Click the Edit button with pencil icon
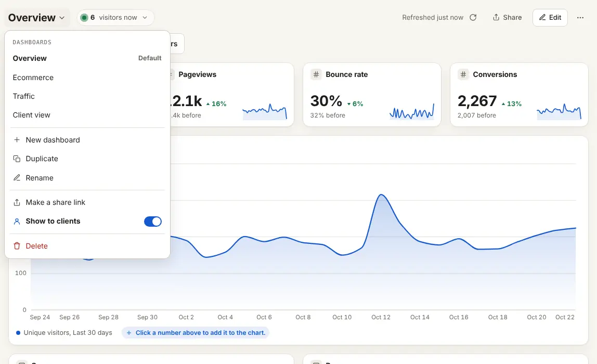This screenshot has width=597, height=364. (550, 18)
